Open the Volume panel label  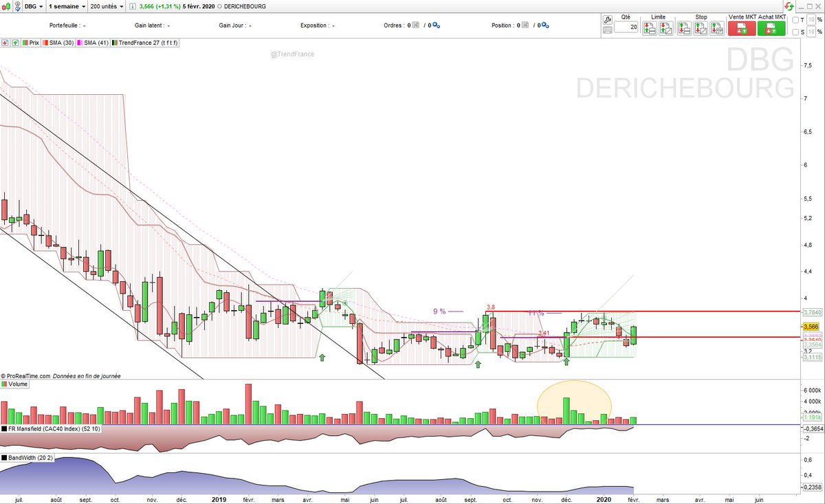(x=15, y=384)
